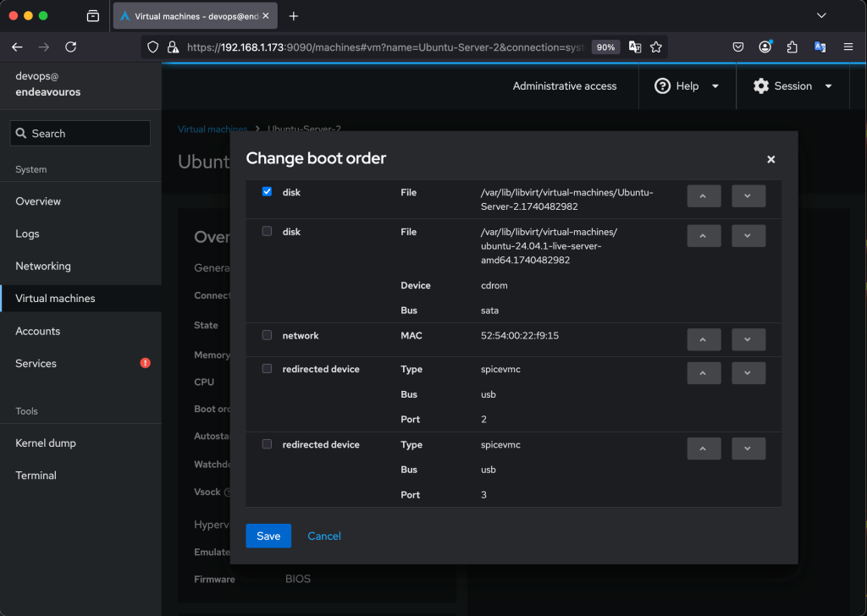Move port 2 redirected device up

704,373
